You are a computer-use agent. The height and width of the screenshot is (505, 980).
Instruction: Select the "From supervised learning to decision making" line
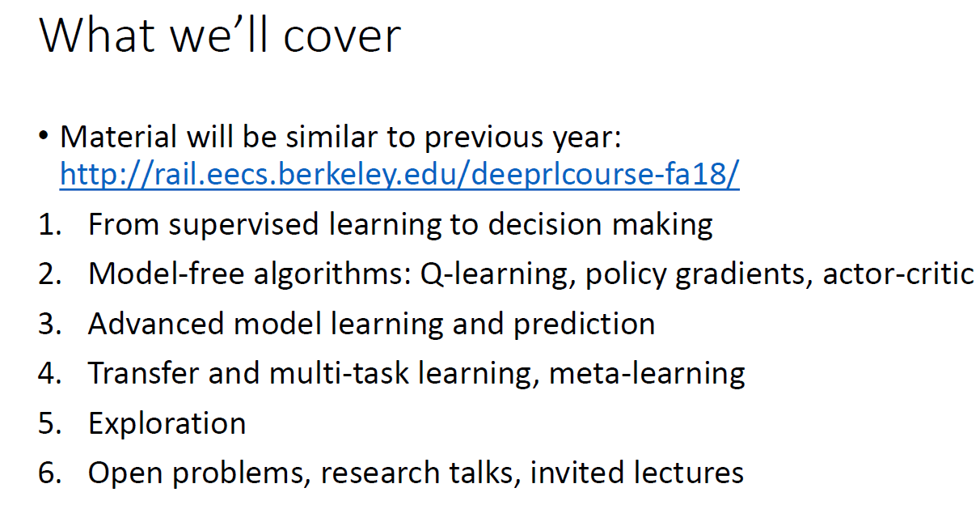(400, 224)
